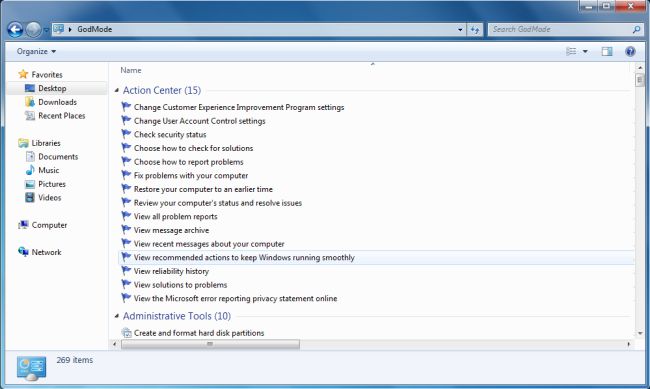Click flag icon beside View message archive
The width and height of the screenshot is (650, 389).
click(x=126, y=230)
